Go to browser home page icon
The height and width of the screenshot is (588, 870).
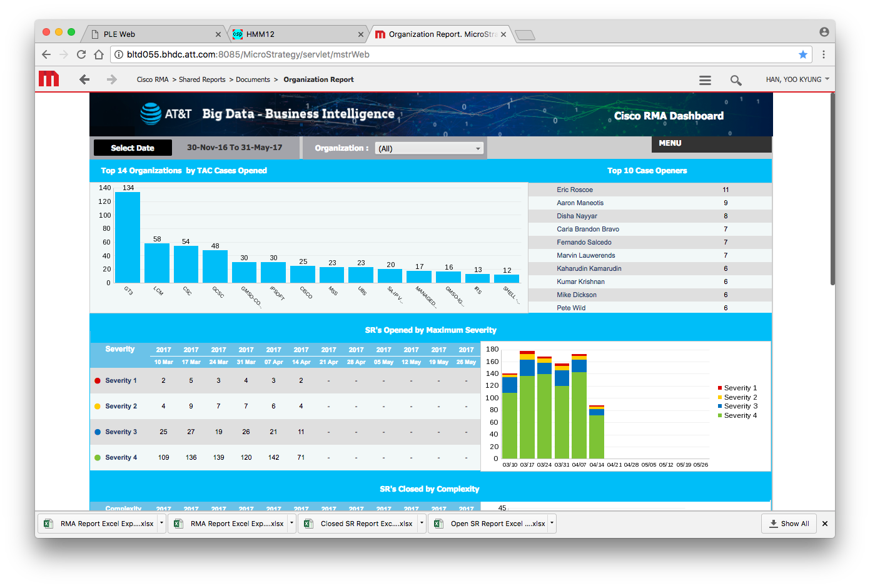(99, 54)
